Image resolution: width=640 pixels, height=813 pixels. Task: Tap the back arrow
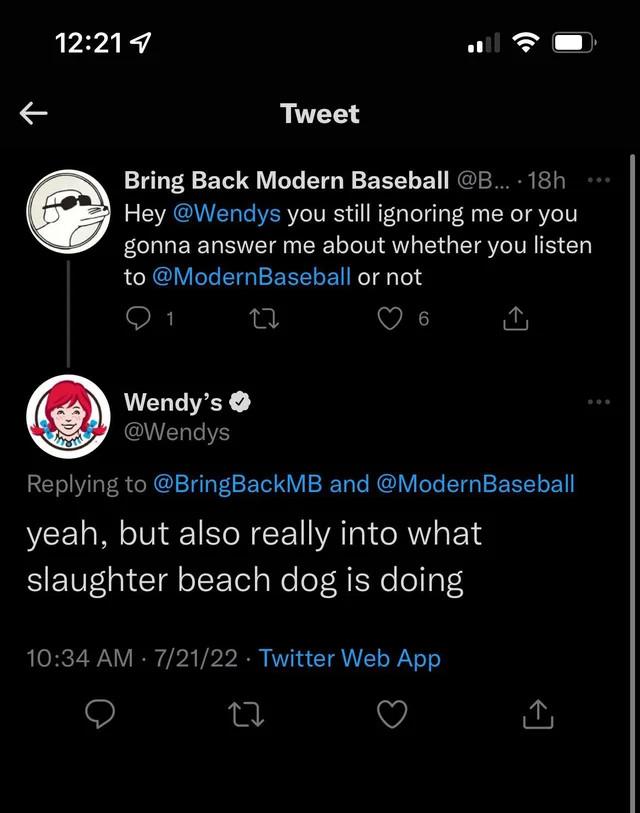click(x=34, y=114)
